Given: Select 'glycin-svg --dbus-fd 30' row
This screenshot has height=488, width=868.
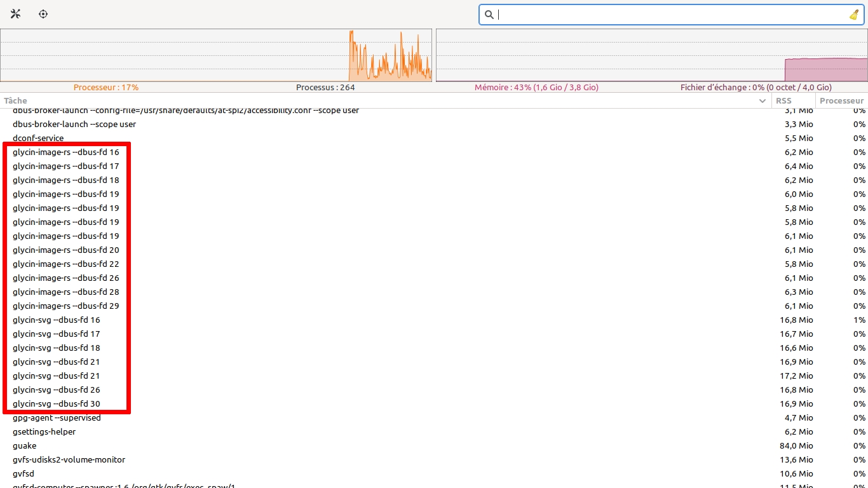Looking at the screenshot, I should coord(434,403).
